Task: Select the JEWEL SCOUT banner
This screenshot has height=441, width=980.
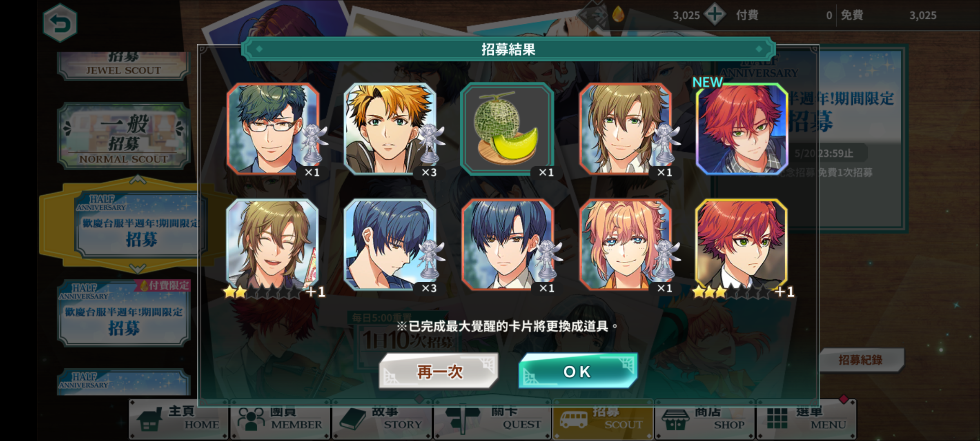Action: point(124,65)
